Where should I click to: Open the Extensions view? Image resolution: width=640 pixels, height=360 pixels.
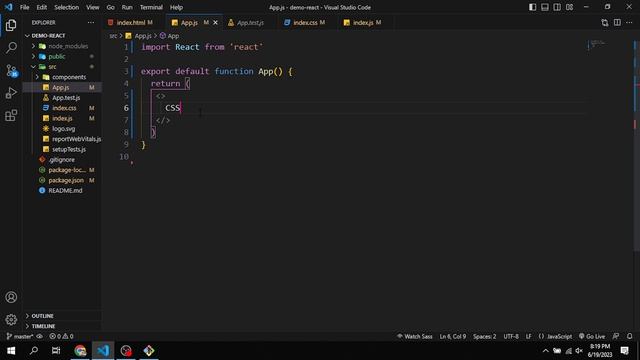coord(11,116)
